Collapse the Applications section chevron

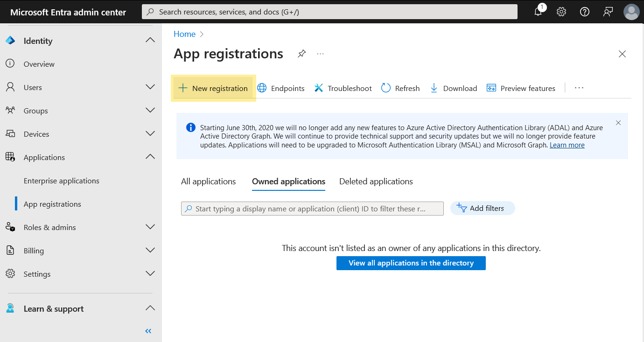click(x=150, y=157)
